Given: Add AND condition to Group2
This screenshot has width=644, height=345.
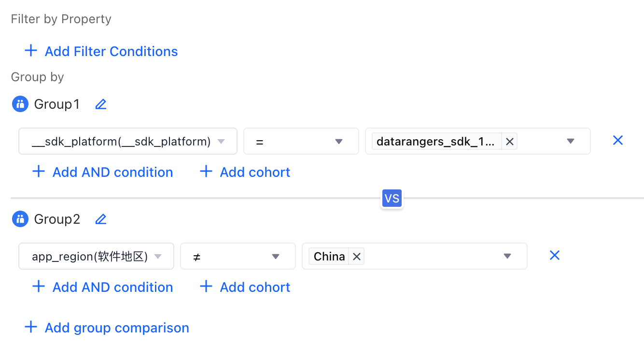Looking at the screenshot, I should (102, 287).
